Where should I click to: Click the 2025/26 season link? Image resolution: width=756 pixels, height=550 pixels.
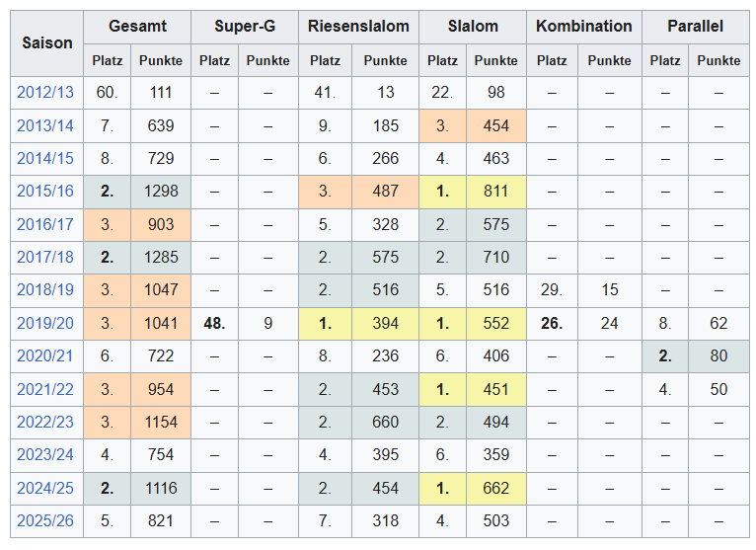44,520
